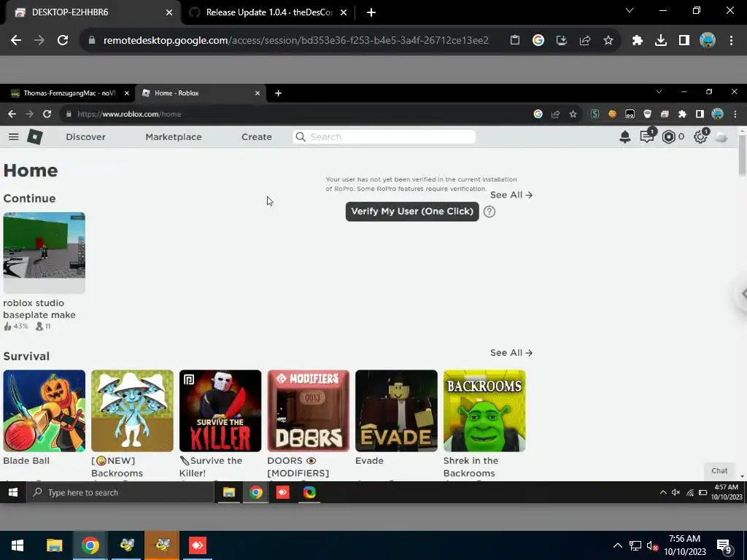747x560 pixels.
Task: Open outer Chrome downloads icon
Action: (661, 41)
